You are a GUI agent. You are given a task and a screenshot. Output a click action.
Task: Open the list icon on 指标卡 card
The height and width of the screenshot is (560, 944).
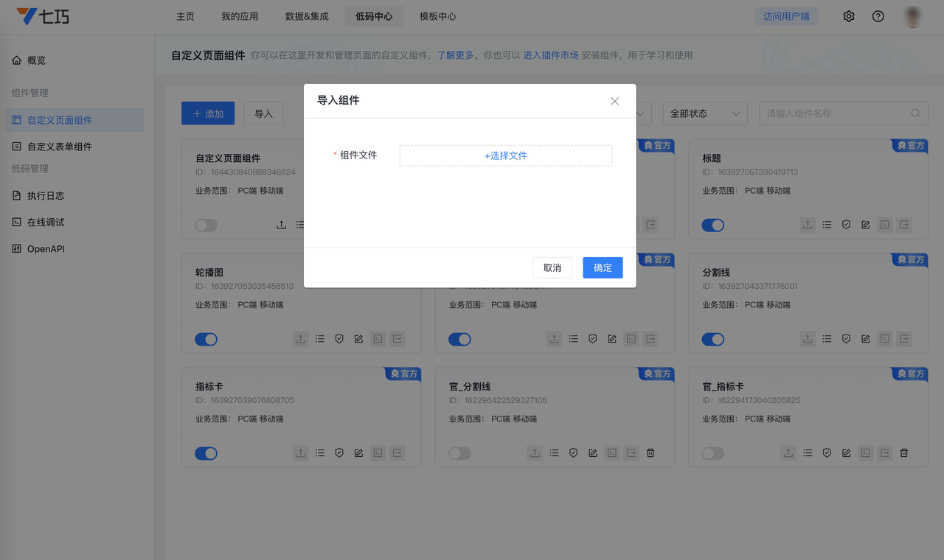coord(320,453)
